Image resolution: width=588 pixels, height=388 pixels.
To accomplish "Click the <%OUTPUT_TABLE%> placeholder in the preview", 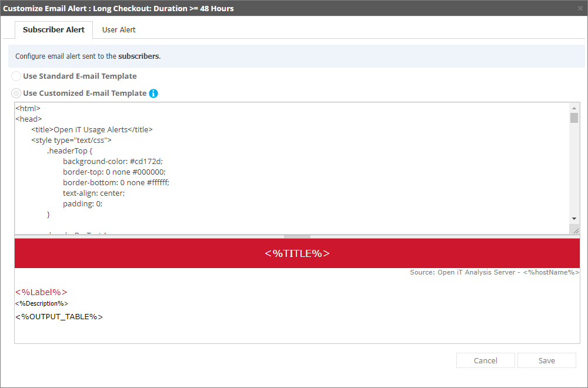I will [x=58, y=316].
